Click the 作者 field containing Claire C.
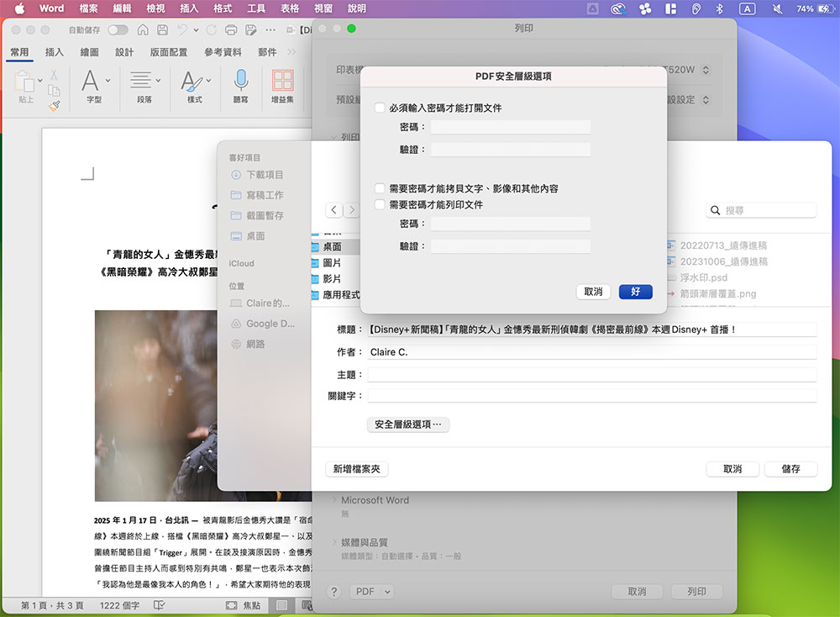The width and height of the screenshot is (840, 617). click(592, 352)
